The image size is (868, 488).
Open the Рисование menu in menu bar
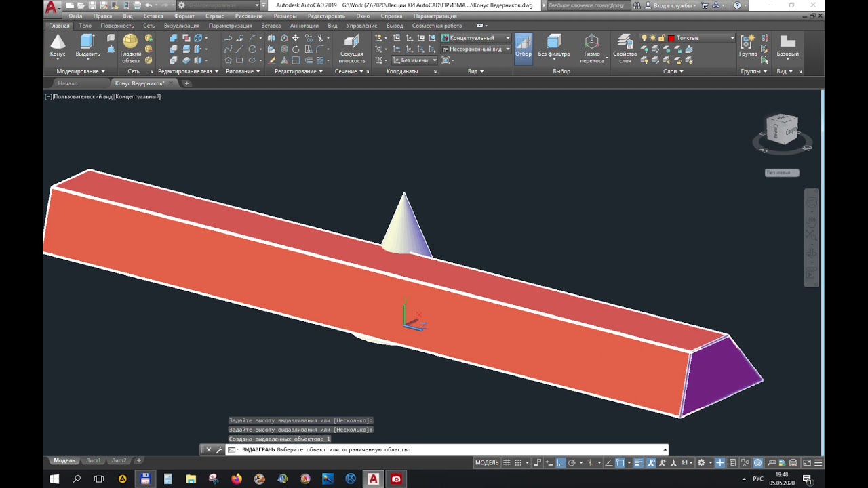point(248,16)
